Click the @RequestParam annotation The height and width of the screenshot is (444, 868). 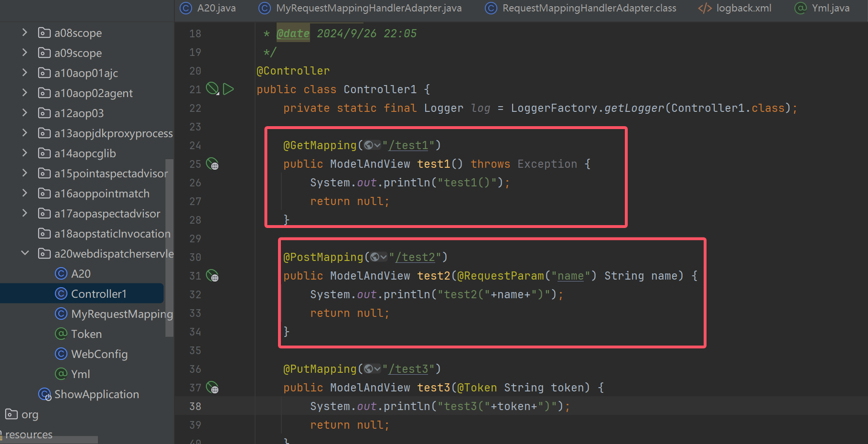(501, 276)
